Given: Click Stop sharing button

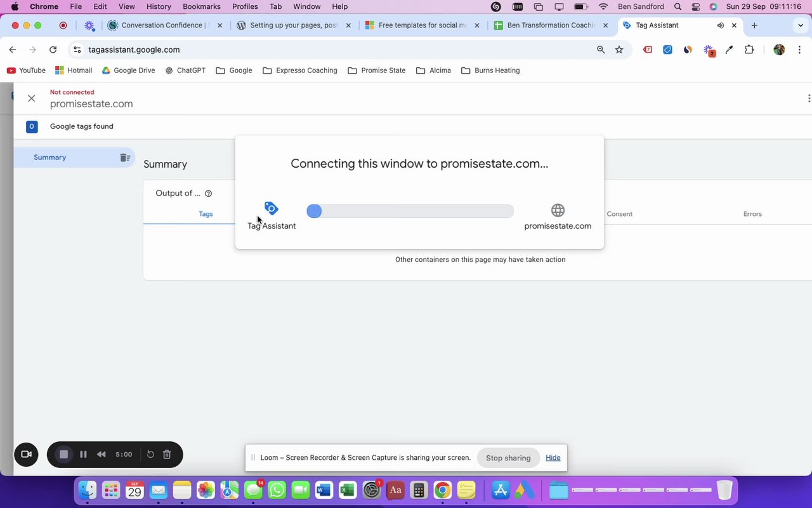Looking at the screenshot, I should click(x=508, y=458).
